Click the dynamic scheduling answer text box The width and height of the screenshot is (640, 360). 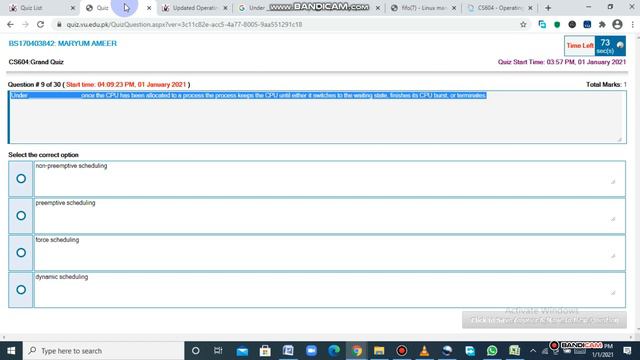click(x=329, y=290)
